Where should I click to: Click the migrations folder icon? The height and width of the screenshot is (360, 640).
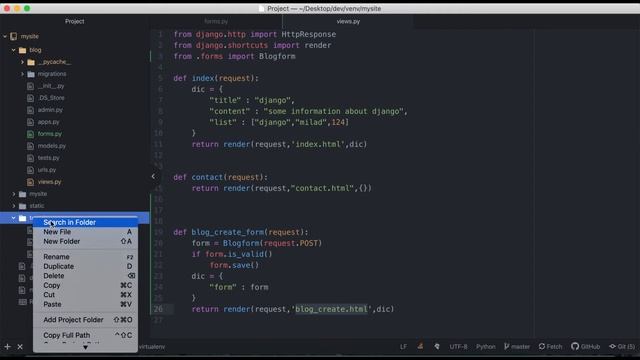[x=31, y=74]
